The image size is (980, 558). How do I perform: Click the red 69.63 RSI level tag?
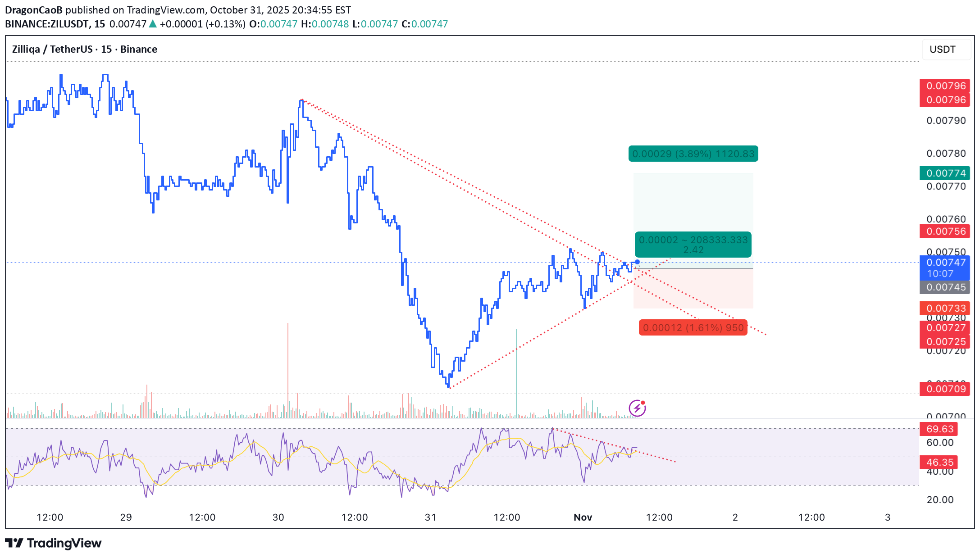tap(939, 429)
